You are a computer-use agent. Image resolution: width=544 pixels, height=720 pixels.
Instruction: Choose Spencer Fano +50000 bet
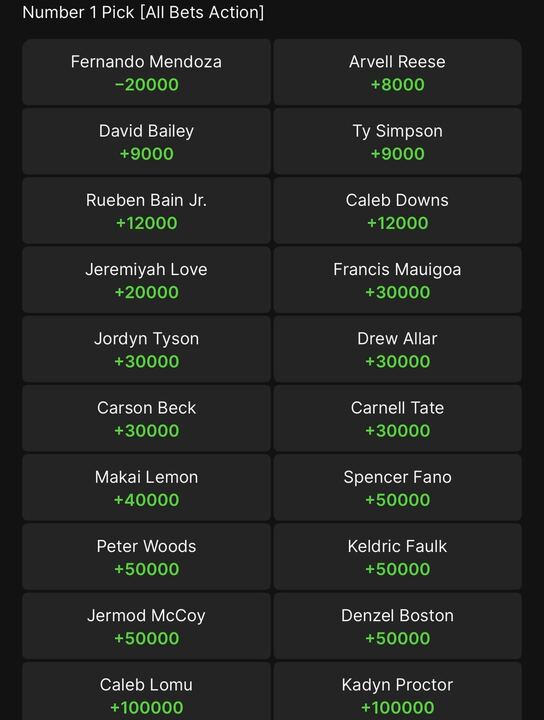click(x=398, y=488)
